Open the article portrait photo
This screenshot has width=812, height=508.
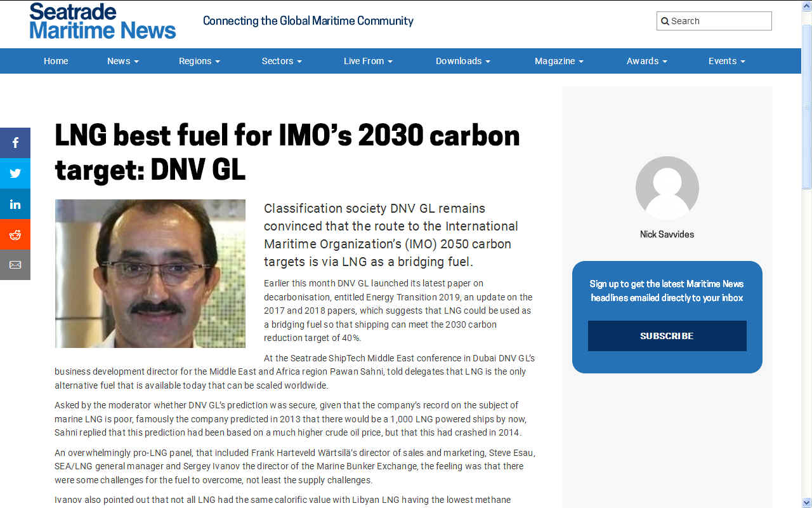[x=150, y=274]
